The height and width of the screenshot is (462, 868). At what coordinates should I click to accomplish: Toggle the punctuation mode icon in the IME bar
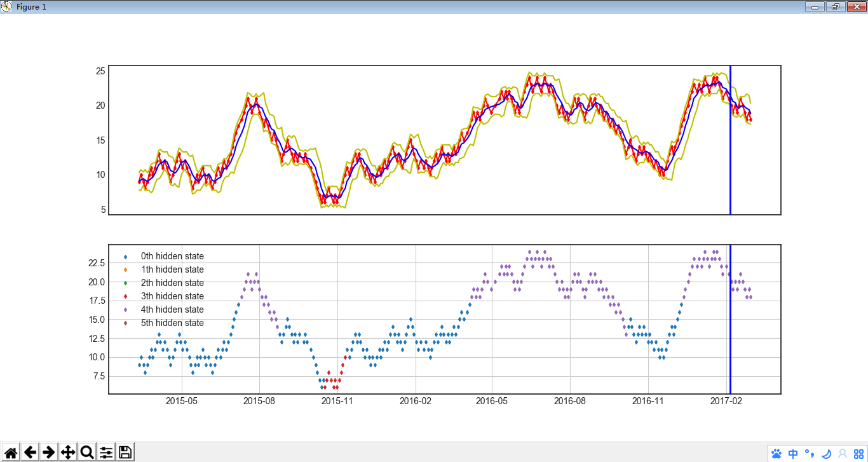[x=810, y=454]
